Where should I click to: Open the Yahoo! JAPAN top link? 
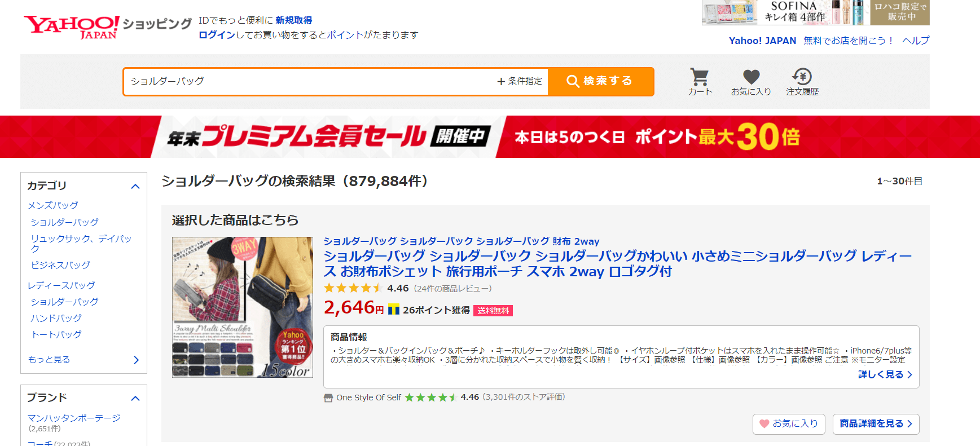pos(762,41)
